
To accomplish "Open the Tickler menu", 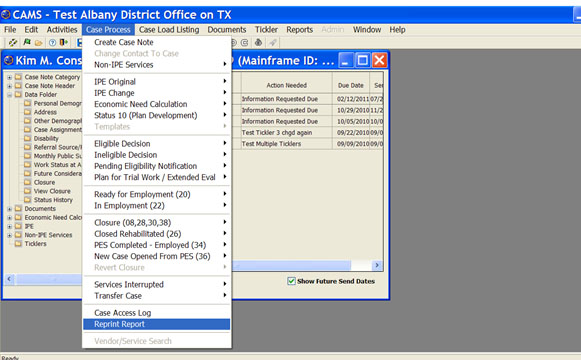I will coord(266,30).
